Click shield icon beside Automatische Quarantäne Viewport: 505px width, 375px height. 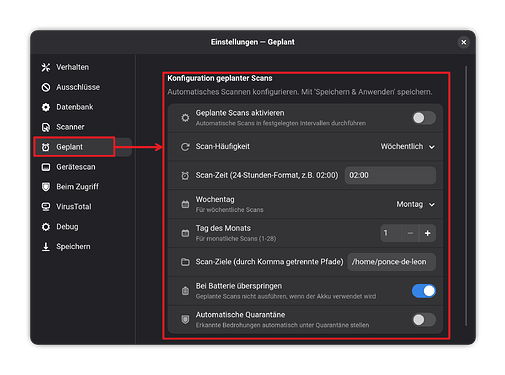coord(185,320)
